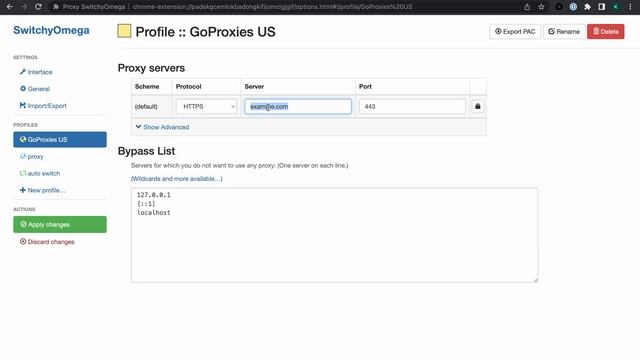Click the Apply changes button
640x360 pixels.
pos(60,224)
